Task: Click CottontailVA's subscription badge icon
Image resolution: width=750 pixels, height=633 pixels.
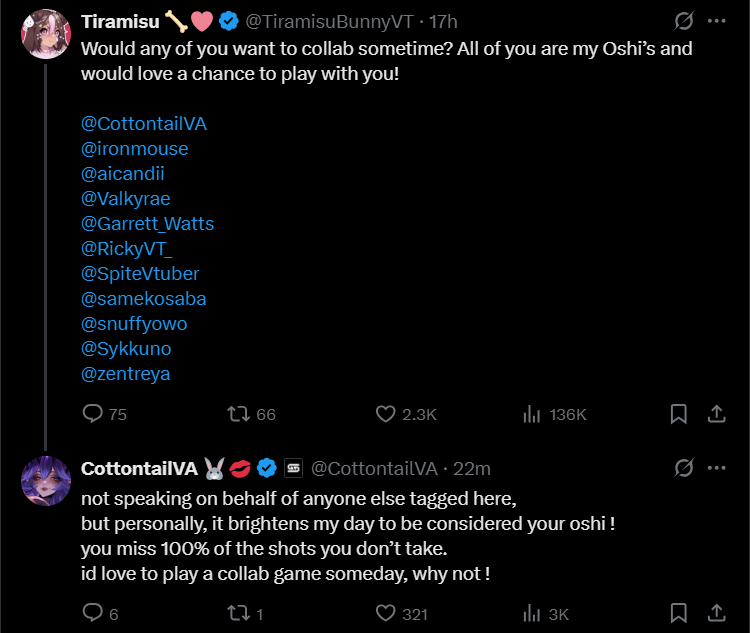Action: [x=294, y=468]
